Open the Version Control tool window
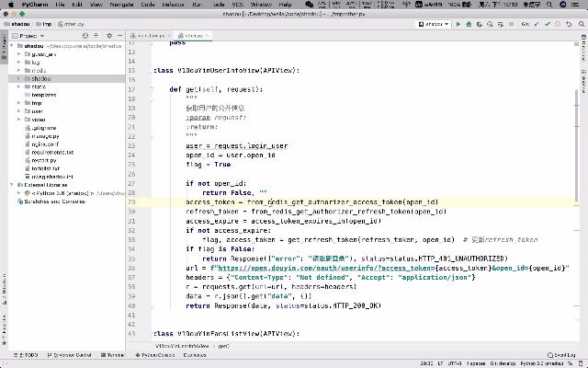 [70, 355]
